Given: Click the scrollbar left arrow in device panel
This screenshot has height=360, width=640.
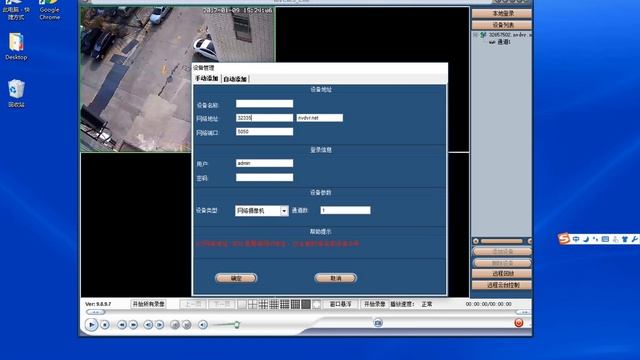Looking at the screenshot, I should pyautogui.click(x=476, y=241).
